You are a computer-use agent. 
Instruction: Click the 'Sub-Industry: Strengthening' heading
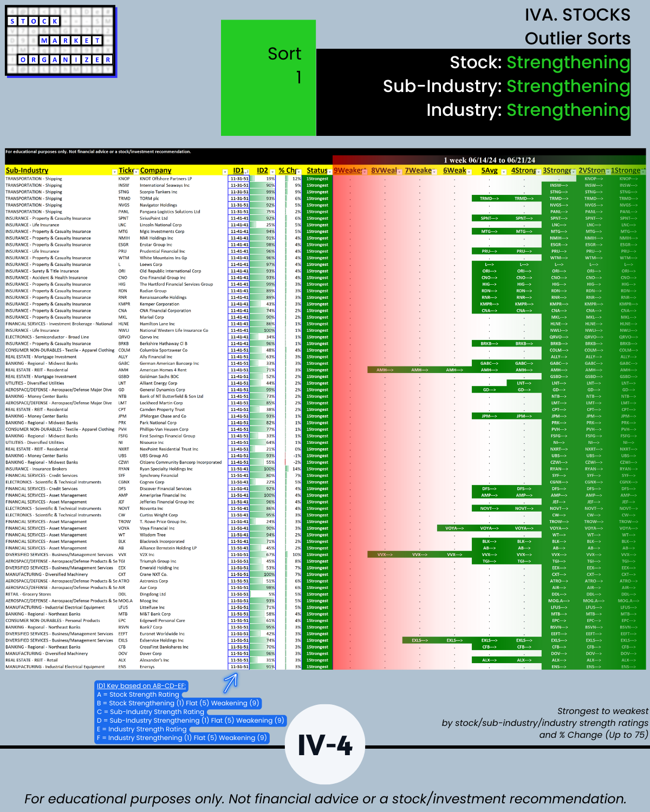(x=506, y=86)
